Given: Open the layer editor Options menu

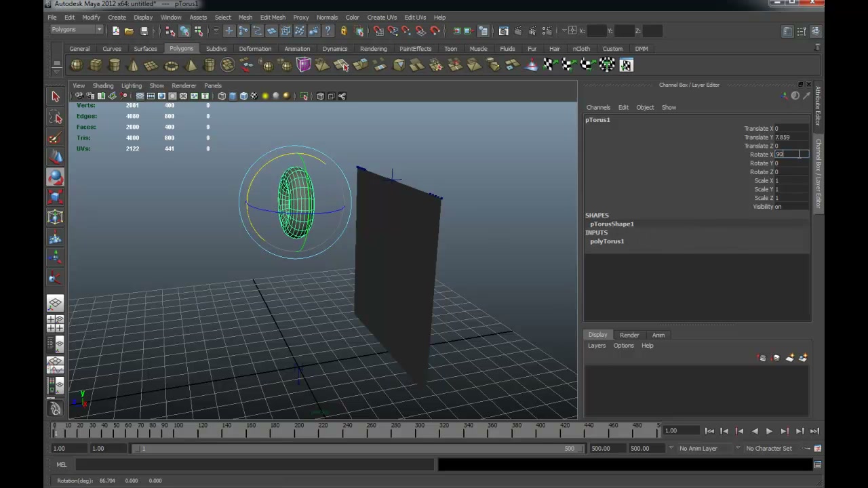Looking at the screenshot, I should [x=623, y=346].
